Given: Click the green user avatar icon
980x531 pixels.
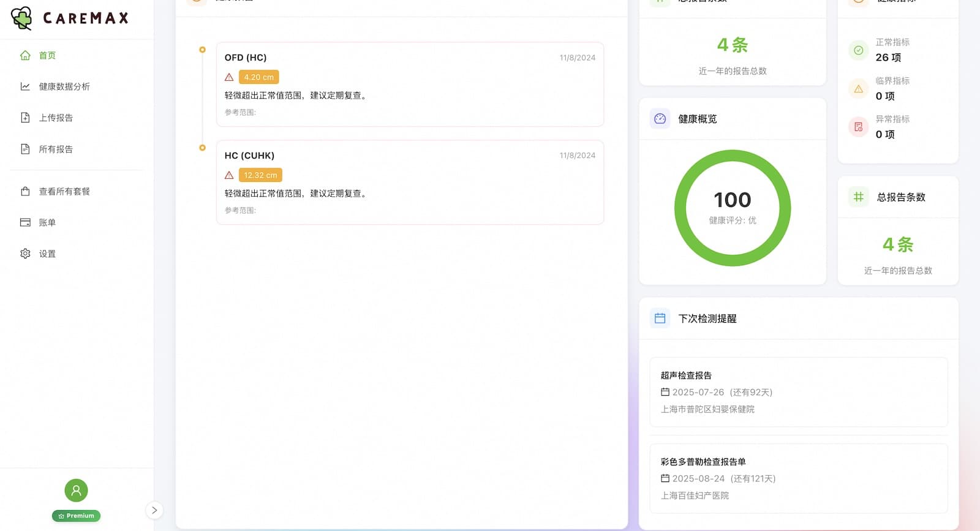Looking at the screenshot, I should [x=76, y=491].
